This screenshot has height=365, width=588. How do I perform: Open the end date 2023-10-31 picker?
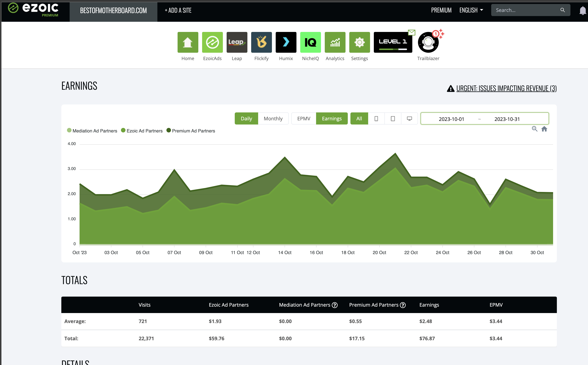pyautogui.click(x=507, y=119)
